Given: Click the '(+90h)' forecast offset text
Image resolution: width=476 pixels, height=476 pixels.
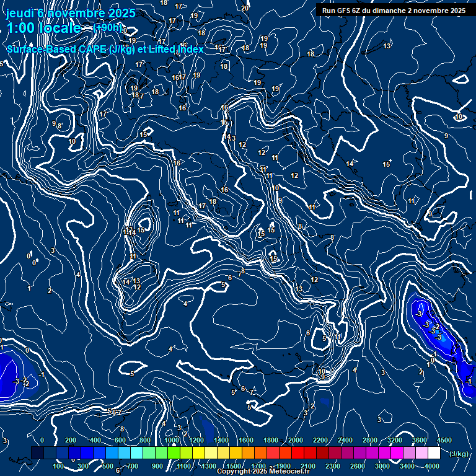Looking at the screenshot, I should click(107, 28).
